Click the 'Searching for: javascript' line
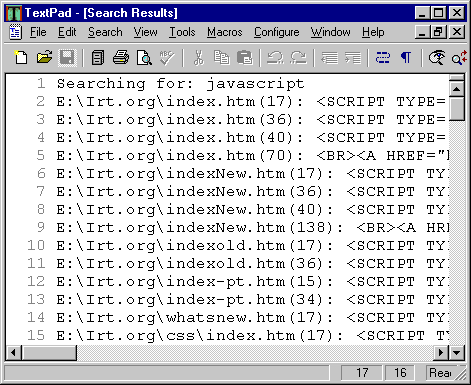The width and height of the screenshot is (471, 385). (180, 83)
